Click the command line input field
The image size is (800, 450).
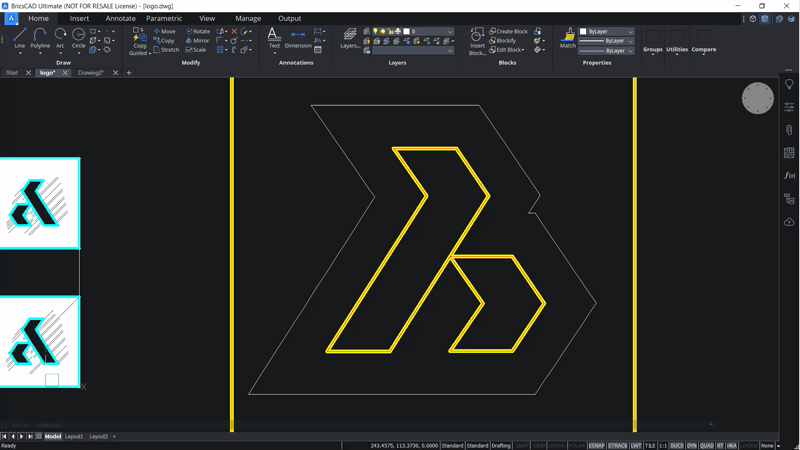click(357, 424)
